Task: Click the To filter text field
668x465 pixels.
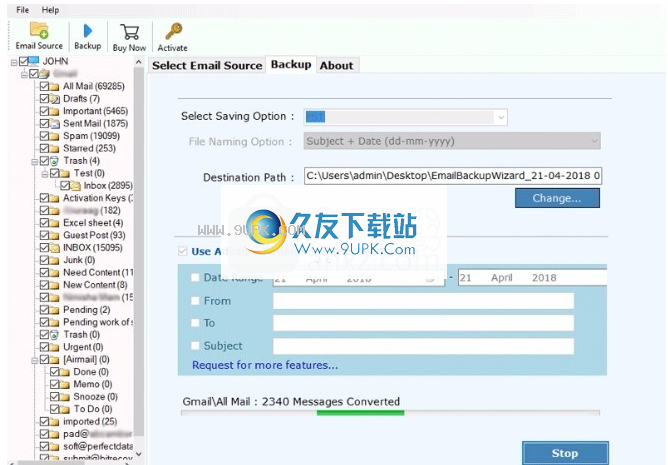Action: coord(423,323)
